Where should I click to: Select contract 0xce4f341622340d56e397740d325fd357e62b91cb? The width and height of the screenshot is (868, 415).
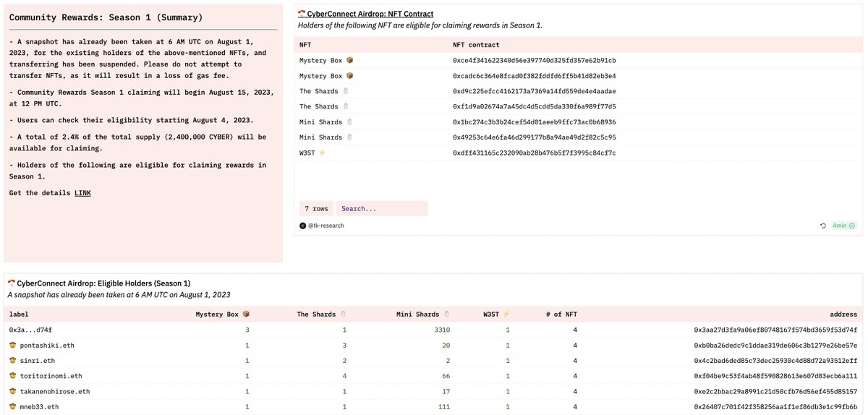tap(534, 60)
